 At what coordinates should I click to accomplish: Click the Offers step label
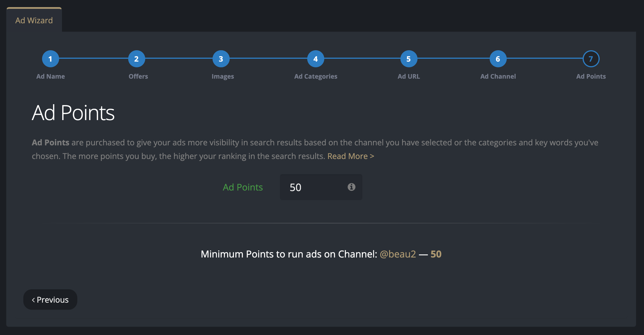pos(138,76)
